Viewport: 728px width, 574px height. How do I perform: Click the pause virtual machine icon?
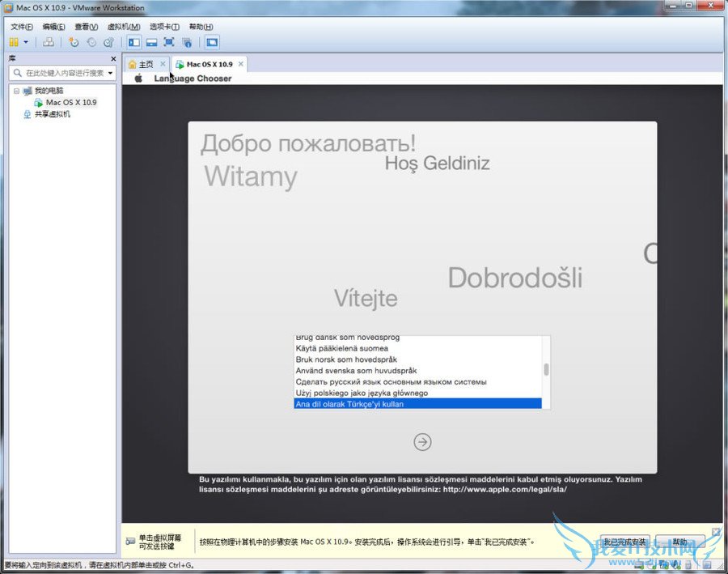pyautogui.click(x=13, y=42)
